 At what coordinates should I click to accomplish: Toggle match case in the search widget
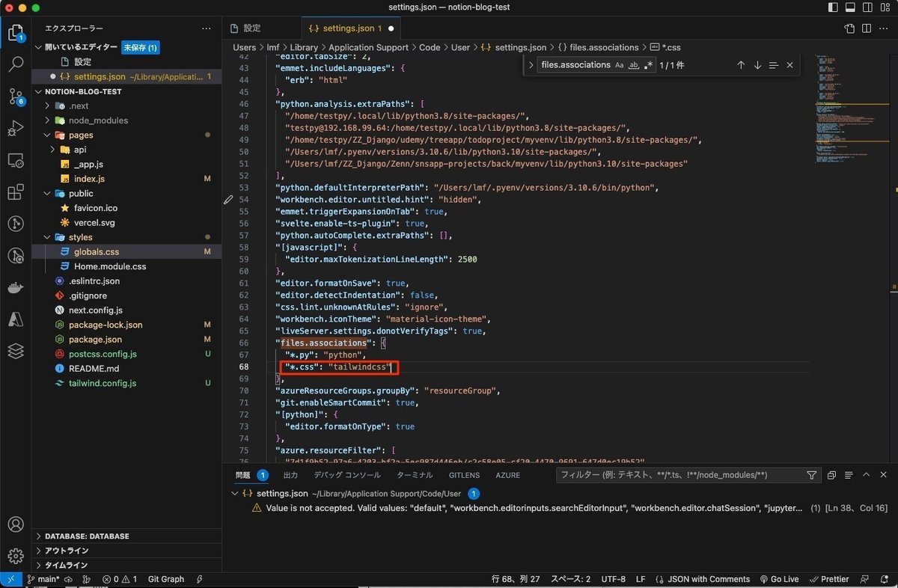(x=618, y=65)
